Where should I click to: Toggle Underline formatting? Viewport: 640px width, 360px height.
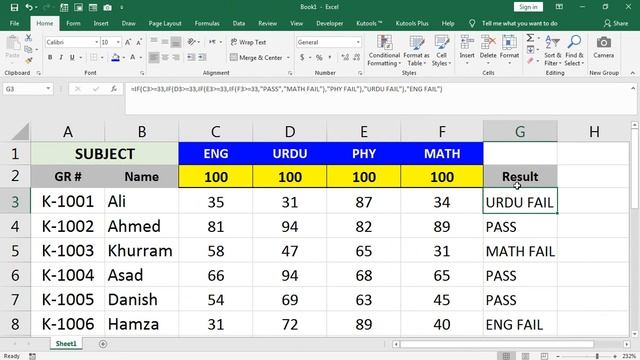[x=72, y=58]
